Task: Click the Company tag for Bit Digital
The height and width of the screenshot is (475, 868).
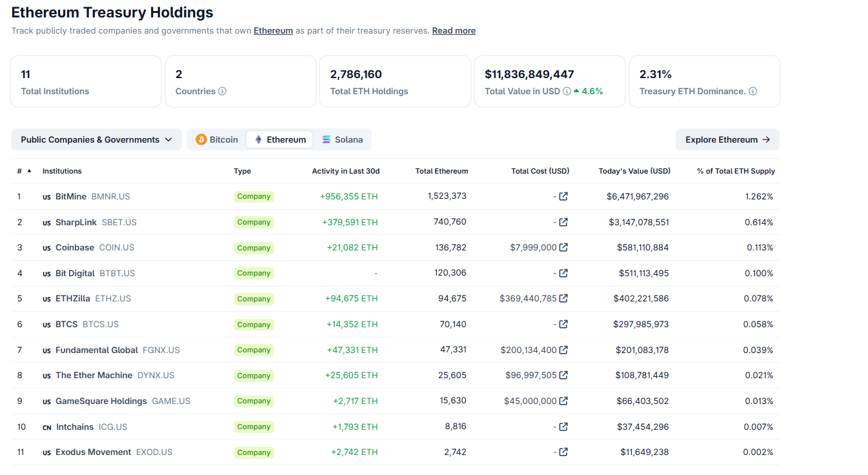Action: coord(254,273)
